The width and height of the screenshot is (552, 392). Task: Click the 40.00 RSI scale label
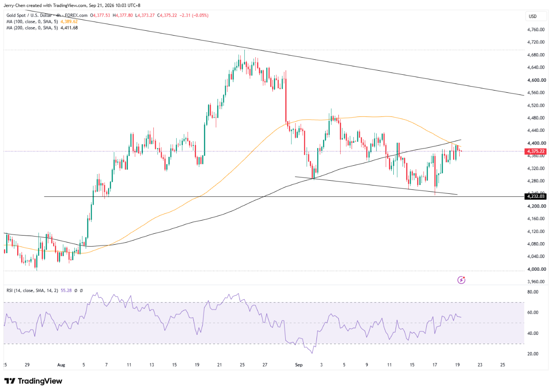[532, 333]
